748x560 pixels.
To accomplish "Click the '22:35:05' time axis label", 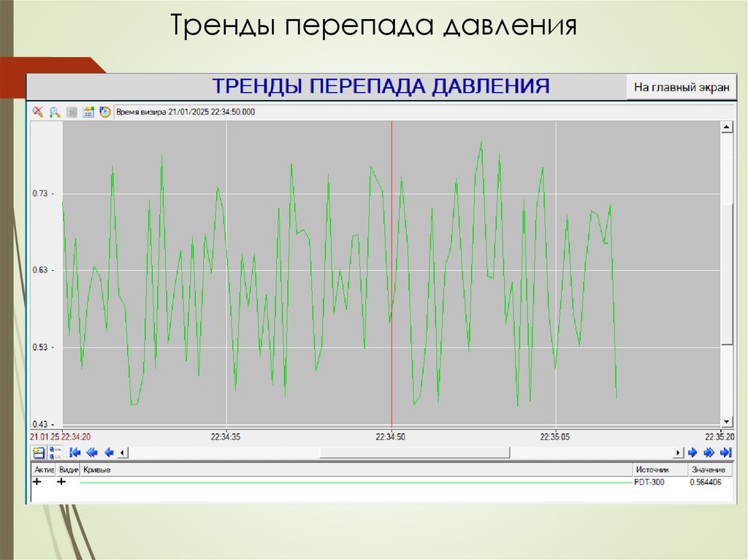I will coord(555,437).
